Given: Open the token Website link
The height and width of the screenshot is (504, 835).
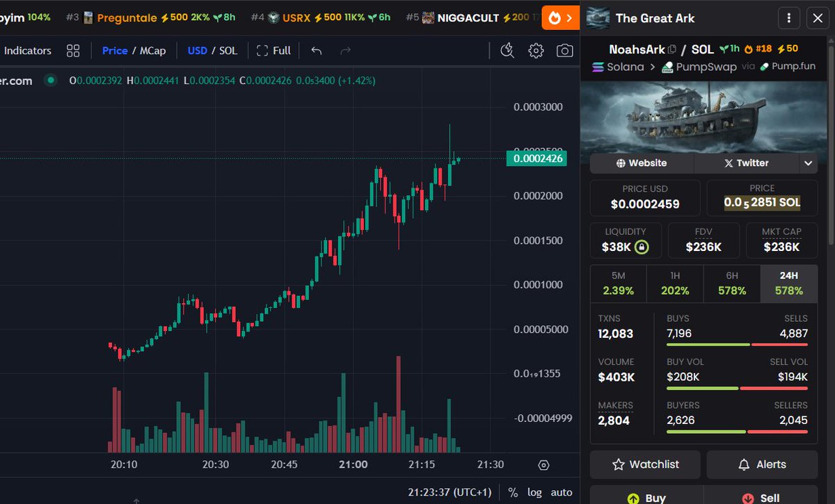Looking at the screenshot, I should [x=642, y=163].
